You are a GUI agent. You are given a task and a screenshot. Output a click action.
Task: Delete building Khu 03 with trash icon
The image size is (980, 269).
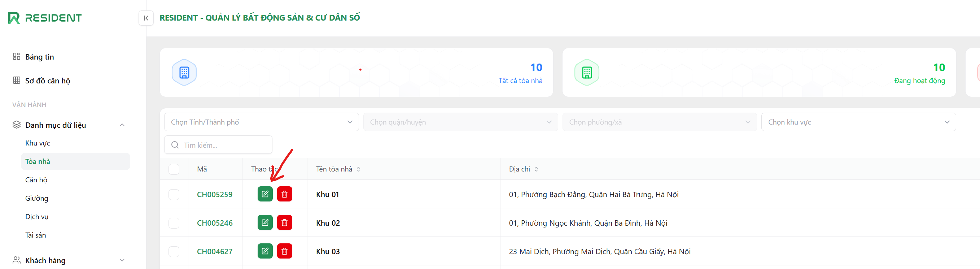[x=284, y=251]
